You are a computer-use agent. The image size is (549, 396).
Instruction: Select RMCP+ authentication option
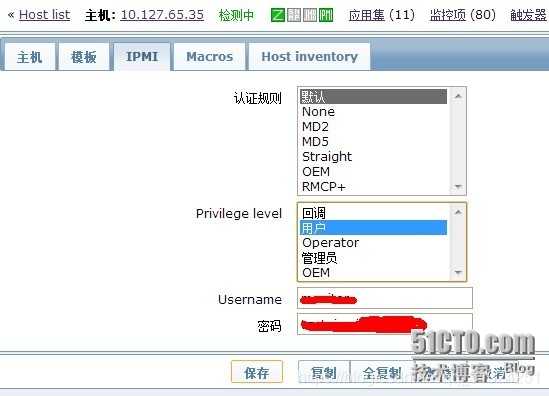[x=373, y=187]
